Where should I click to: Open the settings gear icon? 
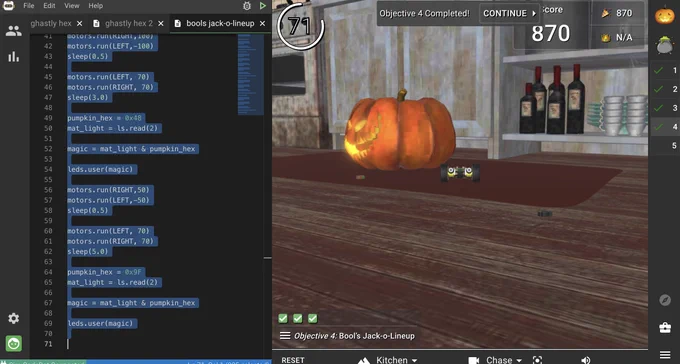(x=13, y=318)
